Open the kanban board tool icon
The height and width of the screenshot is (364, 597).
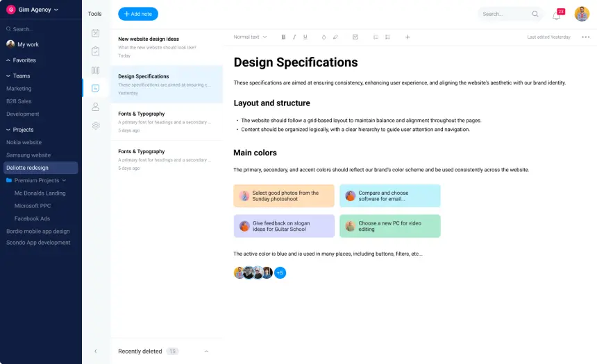pos(96,70)
